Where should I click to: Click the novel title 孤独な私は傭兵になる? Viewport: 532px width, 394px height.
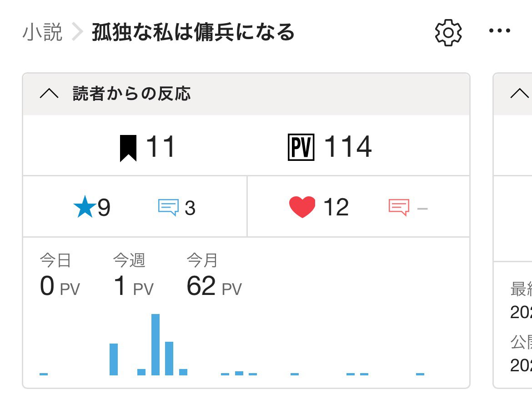click(193, 33)
